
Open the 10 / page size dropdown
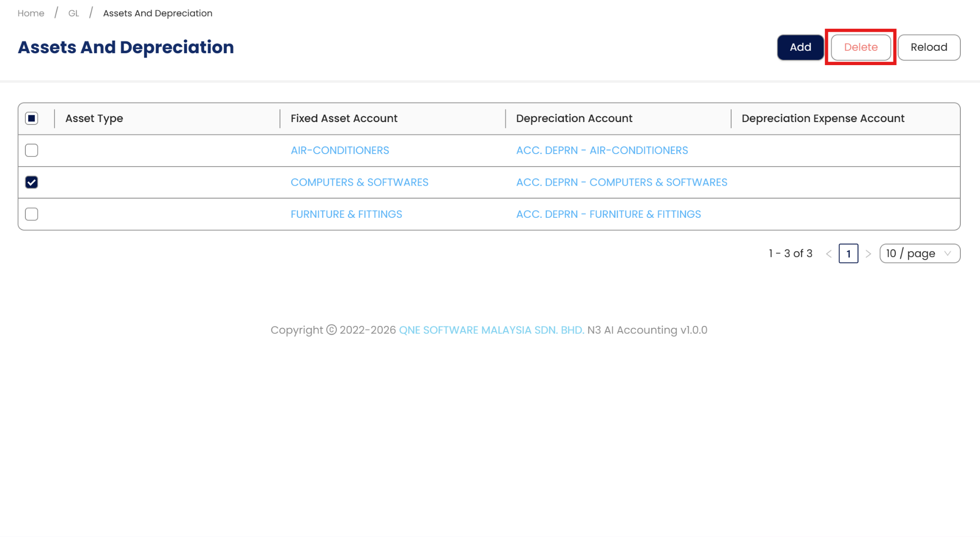pos(919,254)
